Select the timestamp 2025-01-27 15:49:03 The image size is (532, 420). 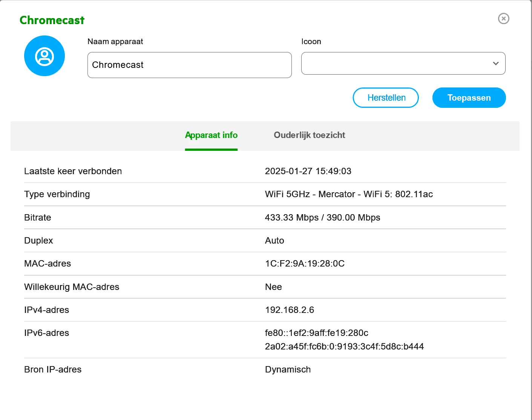click(308, 171)
